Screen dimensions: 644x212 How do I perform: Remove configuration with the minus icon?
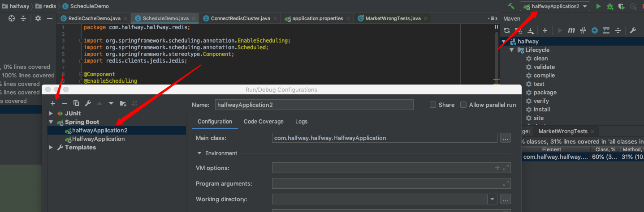click(x=65, y=103)
